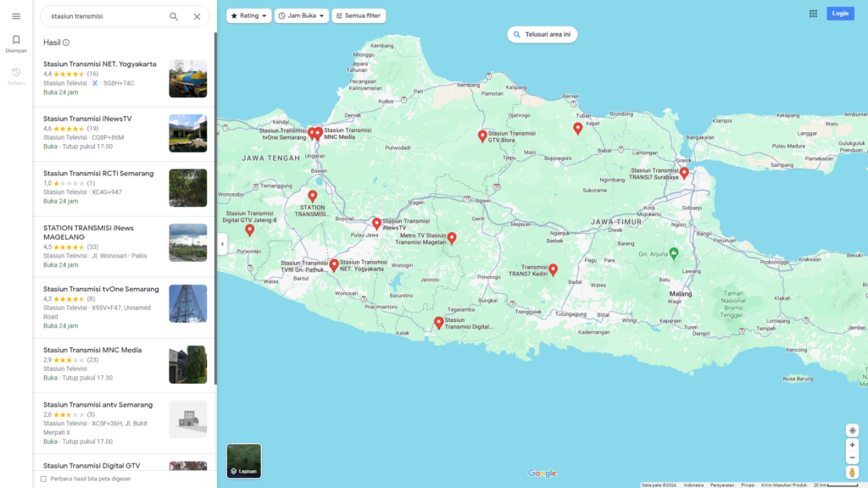
Task: Click the red pin near Kepet
Action: click(577, 129)
